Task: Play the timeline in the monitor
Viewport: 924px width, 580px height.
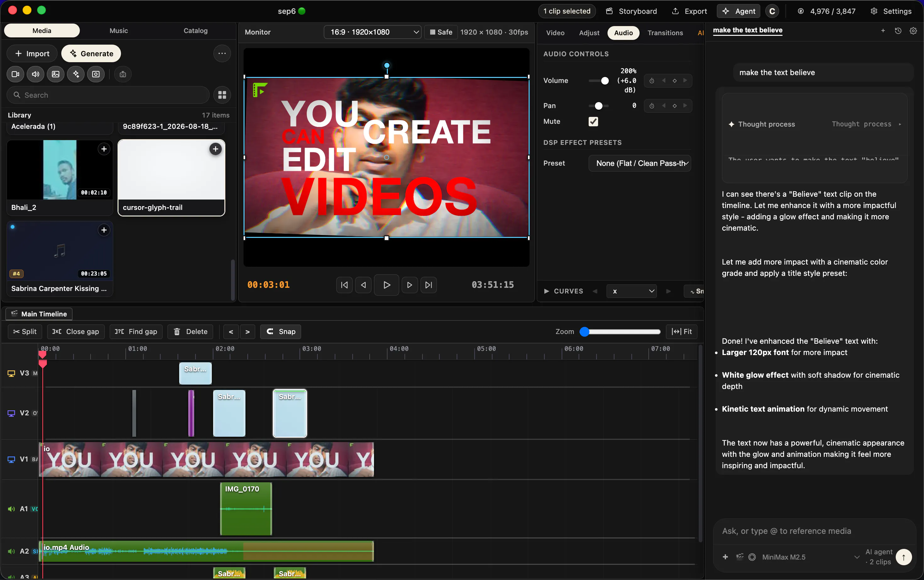Action: tap(387, 285)
